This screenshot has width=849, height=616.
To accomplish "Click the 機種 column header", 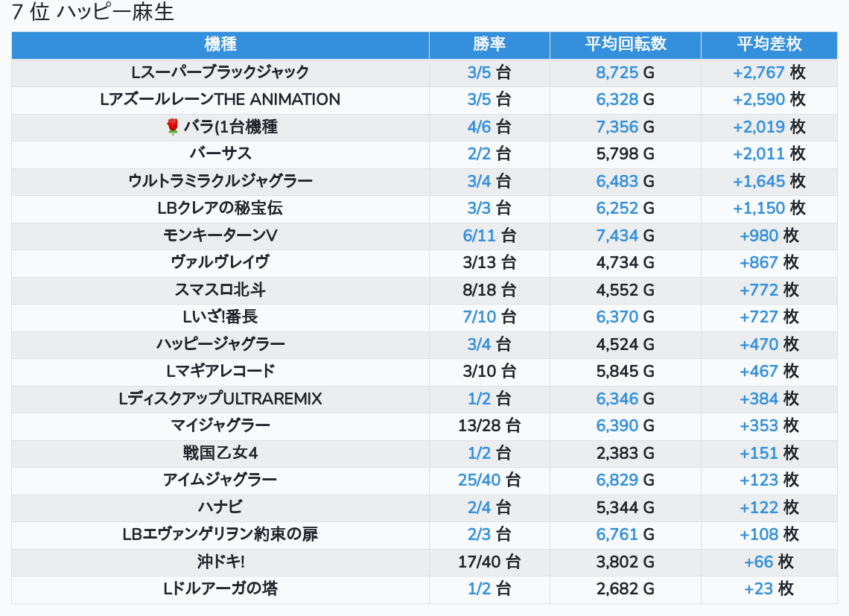I will click(220, 45).
